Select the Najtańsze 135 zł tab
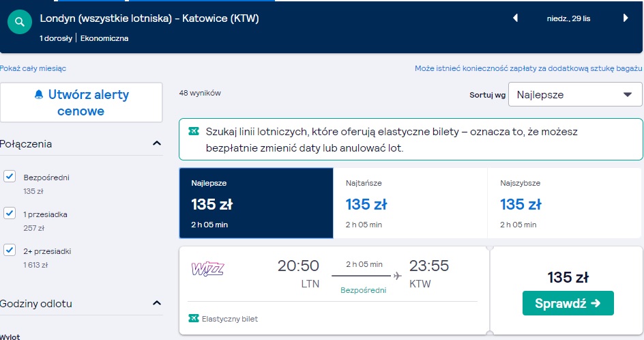This screenshot has width=644, height=340. coord(410,203)
